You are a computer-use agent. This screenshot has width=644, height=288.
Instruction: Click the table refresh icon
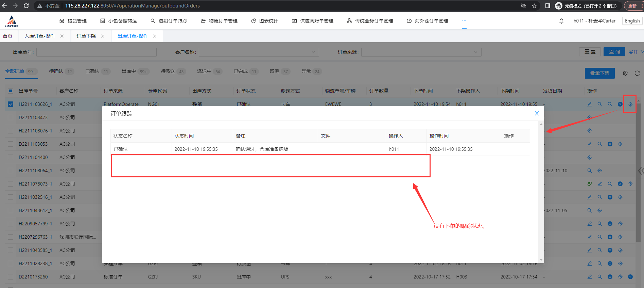click(637, 73)
